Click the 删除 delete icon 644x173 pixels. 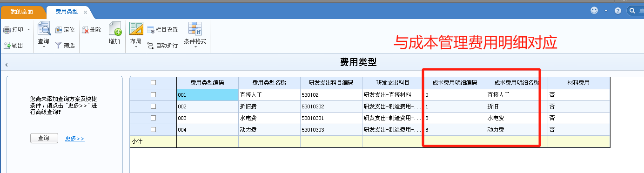(x=86, y=30)
